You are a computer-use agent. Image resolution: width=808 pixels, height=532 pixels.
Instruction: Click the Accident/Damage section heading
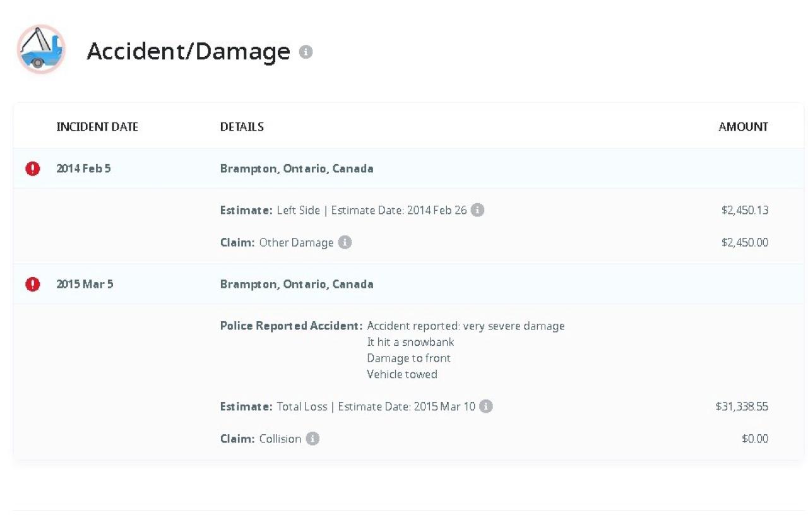point(188,51)
